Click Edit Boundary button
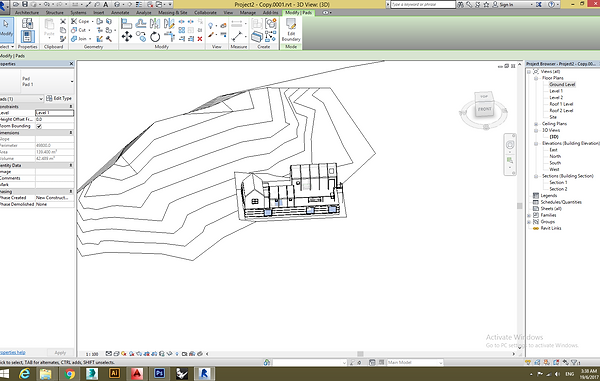The image size is (600, 381). pos(291,30)
